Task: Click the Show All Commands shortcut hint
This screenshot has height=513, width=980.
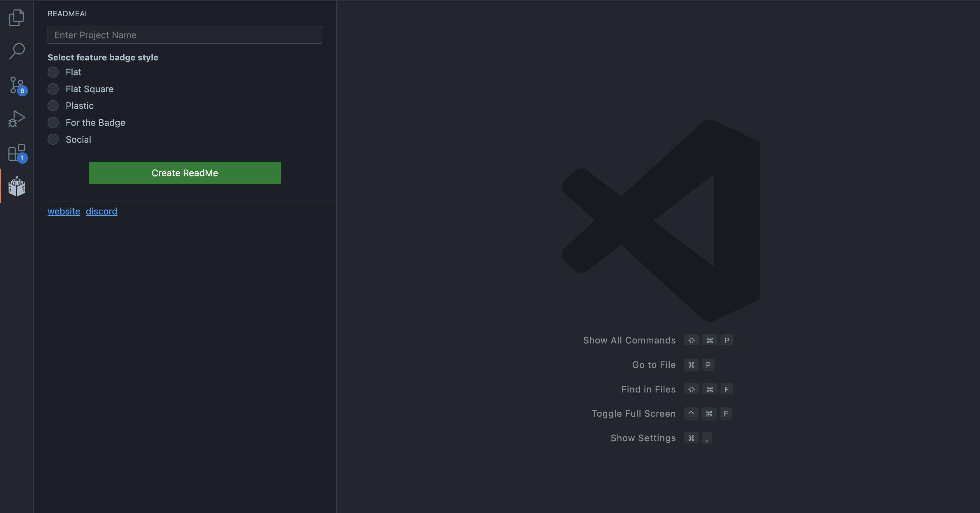Action: click(629, 340)
